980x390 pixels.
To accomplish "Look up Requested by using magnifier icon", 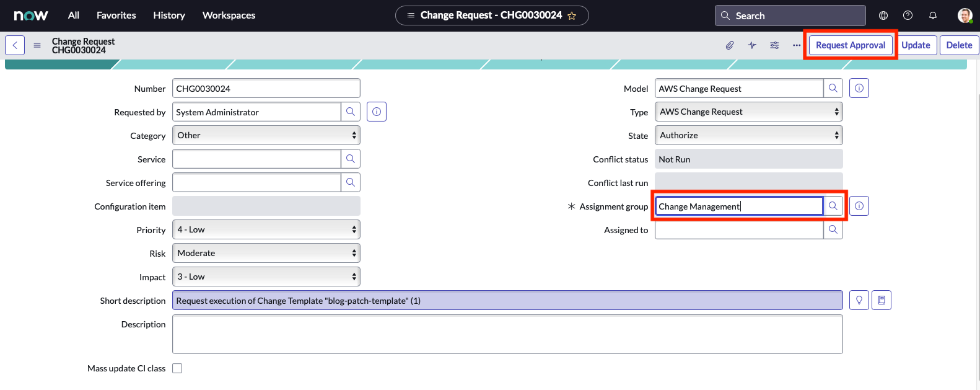I will point(351,112).
